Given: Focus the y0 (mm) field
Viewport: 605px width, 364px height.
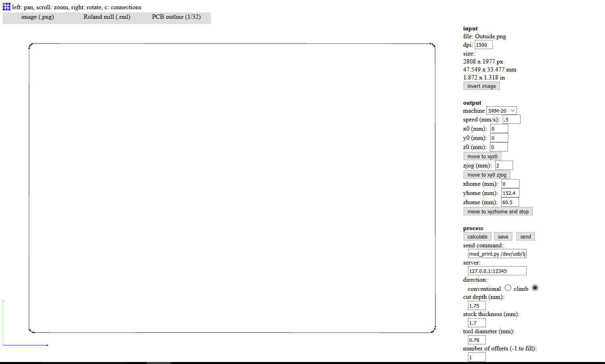Looking at the screenshot, I should tap(499, 138).
